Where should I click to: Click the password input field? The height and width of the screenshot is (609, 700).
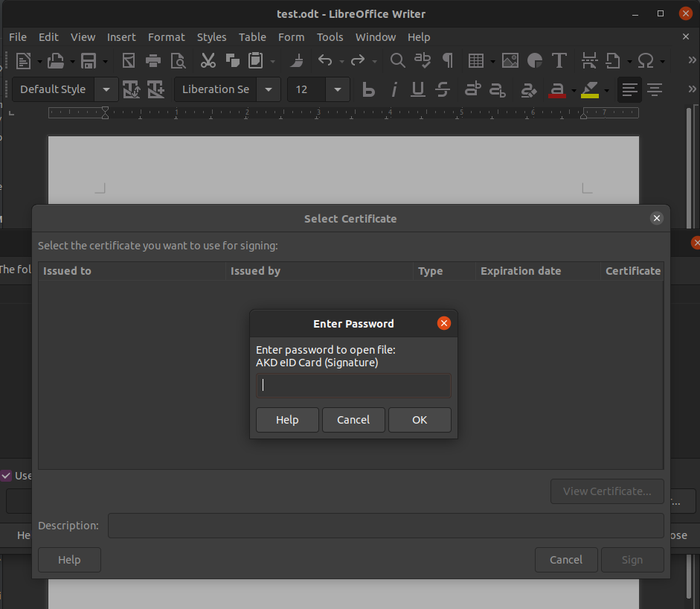[x=353, y=385]
